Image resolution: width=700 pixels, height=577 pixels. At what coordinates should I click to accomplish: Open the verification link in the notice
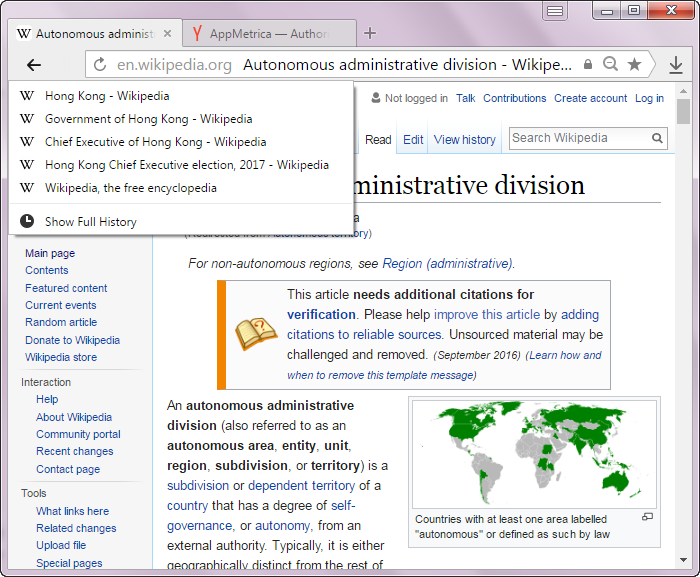[321, 314]
